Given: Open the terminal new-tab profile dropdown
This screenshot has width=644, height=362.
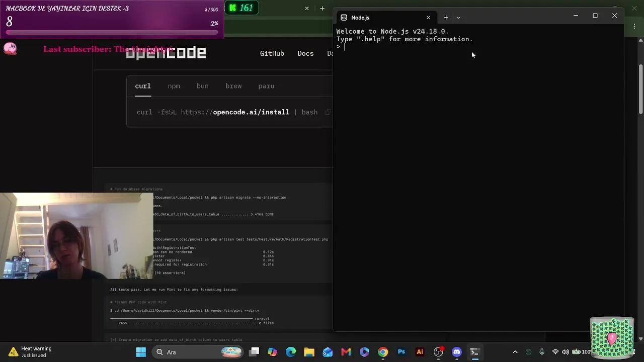Looking at the screenshot, I should (458, 18).
